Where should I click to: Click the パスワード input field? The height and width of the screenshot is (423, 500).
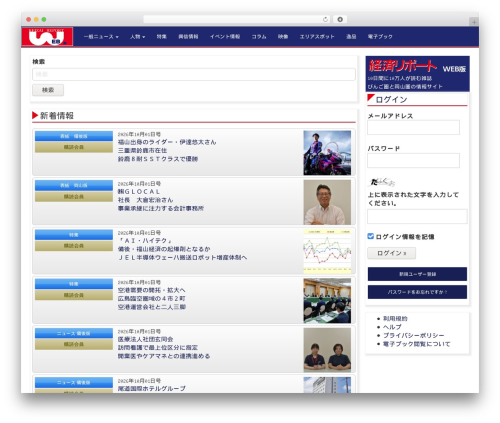(x=413, y=160)
